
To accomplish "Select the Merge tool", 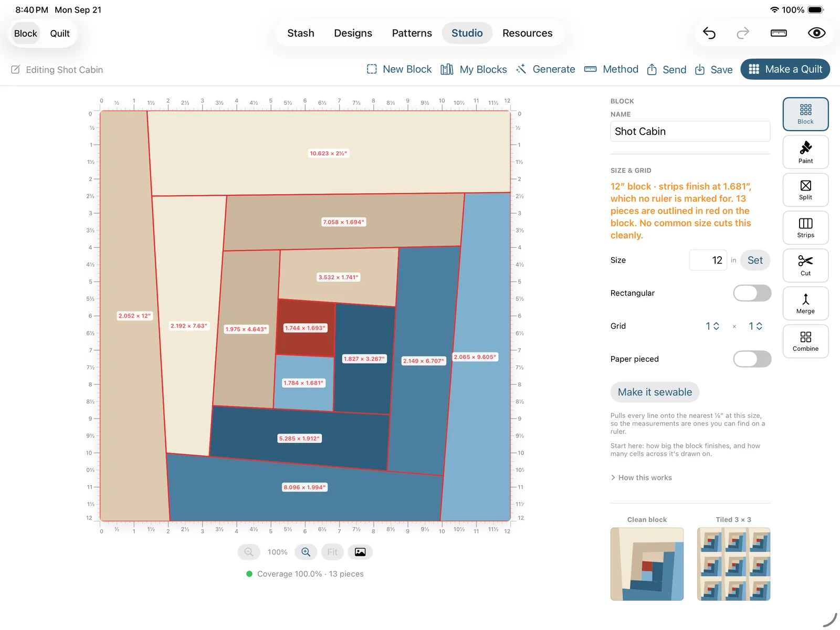I will (805, 303).
